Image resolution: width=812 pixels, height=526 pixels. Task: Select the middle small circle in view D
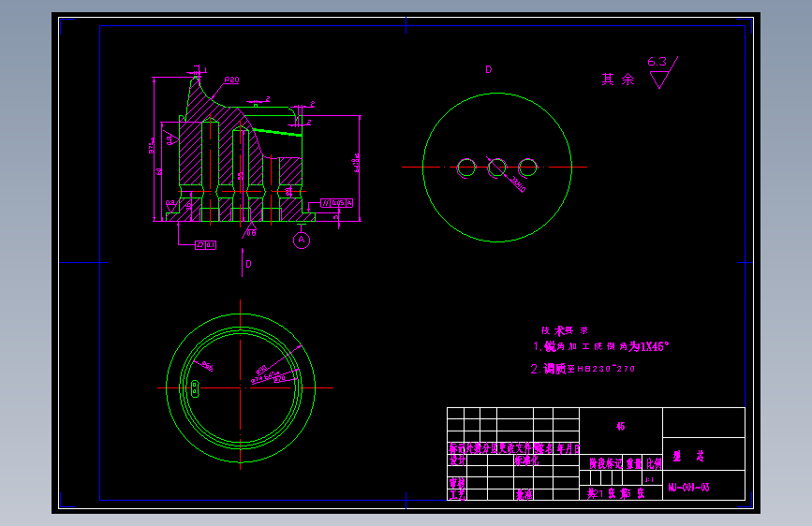click(x=497, y=168)
